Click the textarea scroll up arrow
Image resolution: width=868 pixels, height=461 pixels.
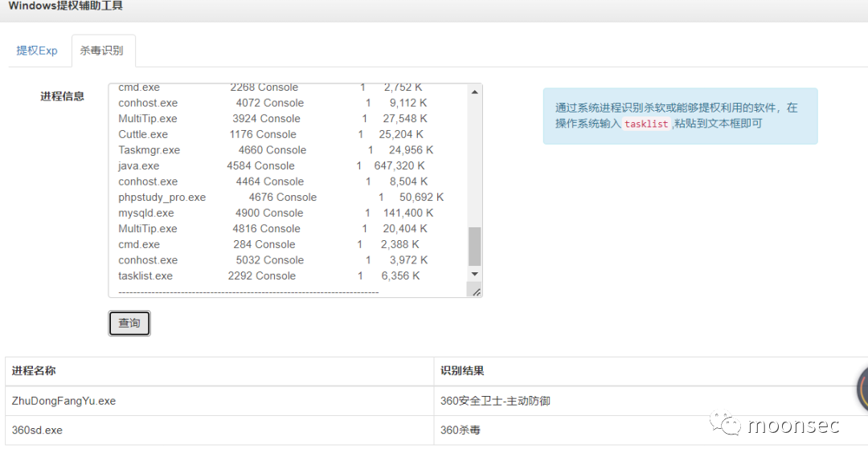[x=474, y=92]
